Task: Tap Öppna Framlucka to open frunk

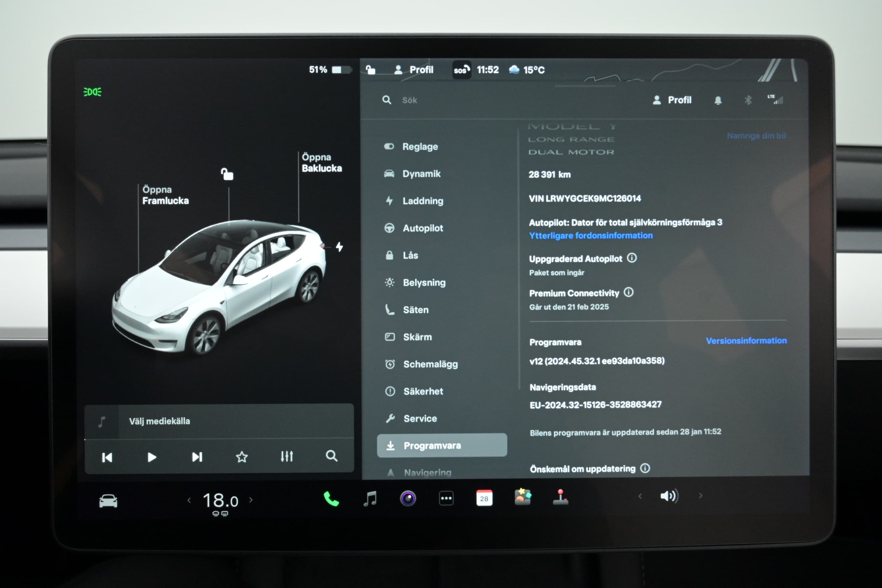Action: click(x=165, y=195)
